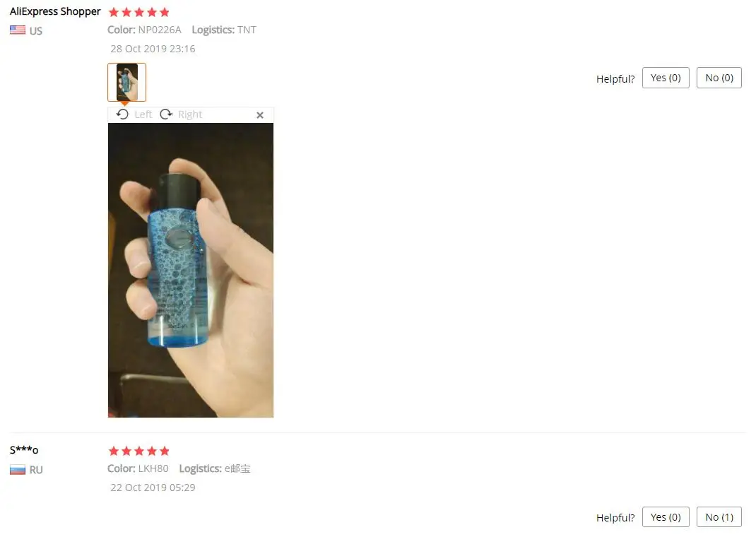Click the Logistics TNT text
The width and height of the screenshot is (756, 537).
pyautogui.click(x=224, y=30)
